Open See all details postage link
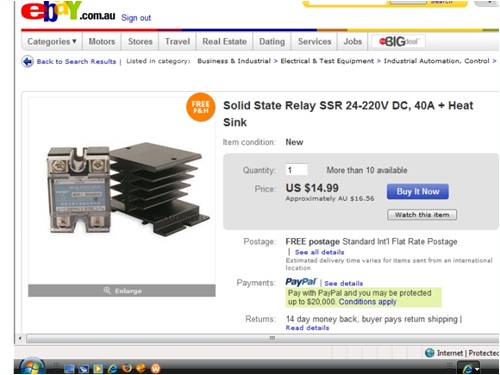 click(x=319, y=252)
